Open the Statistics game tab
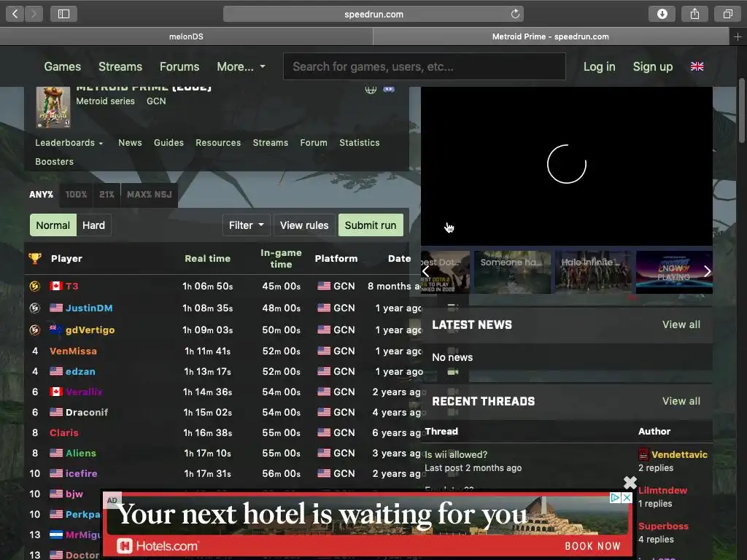This screenshot has width=747, height=560. coord(359,143)
